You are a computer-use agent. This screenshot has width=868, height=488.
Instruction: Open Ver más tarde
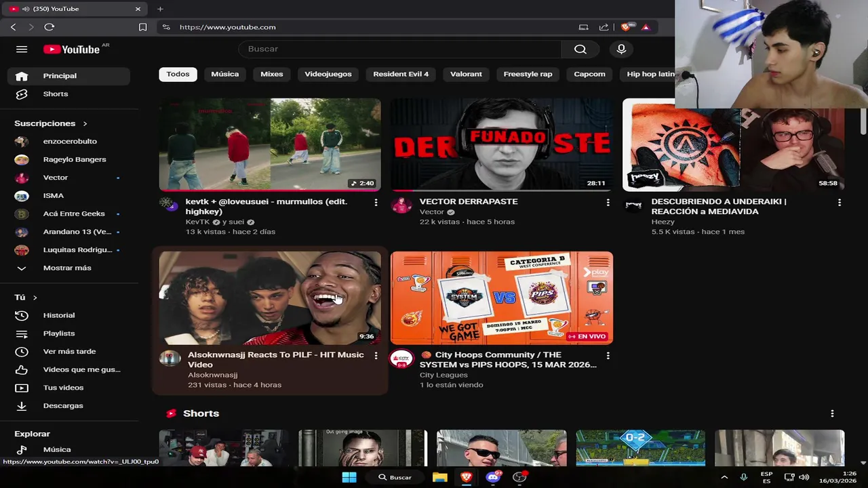pos(68,351)
